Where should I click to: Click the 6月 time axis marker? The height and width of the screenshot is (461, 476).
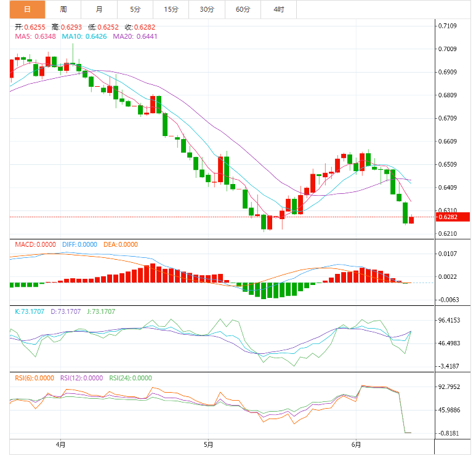tap(356, 445)
